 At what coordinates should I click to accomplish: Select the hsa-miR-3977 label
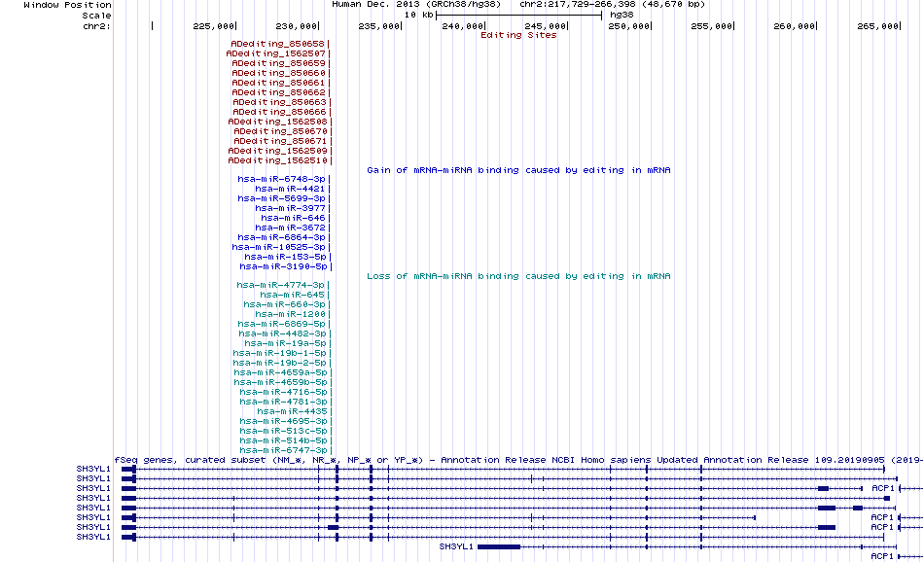coord(290,208)
